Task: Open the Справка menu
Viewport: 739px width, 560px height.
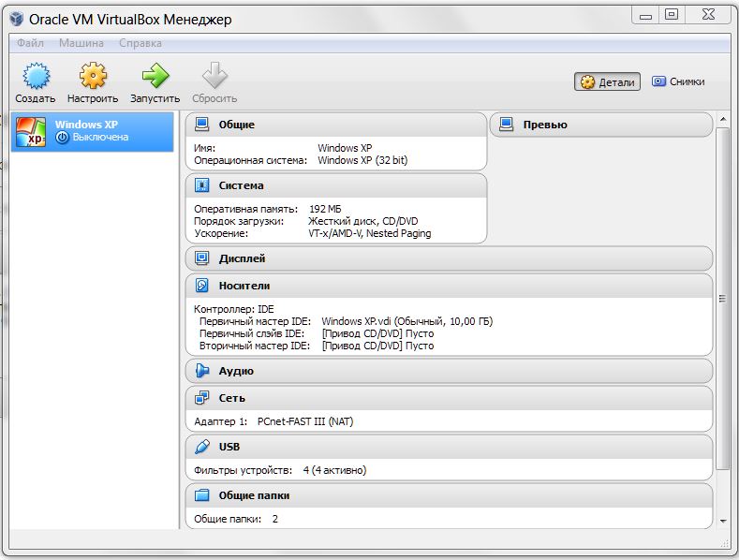Action: [x=140, y=43]
